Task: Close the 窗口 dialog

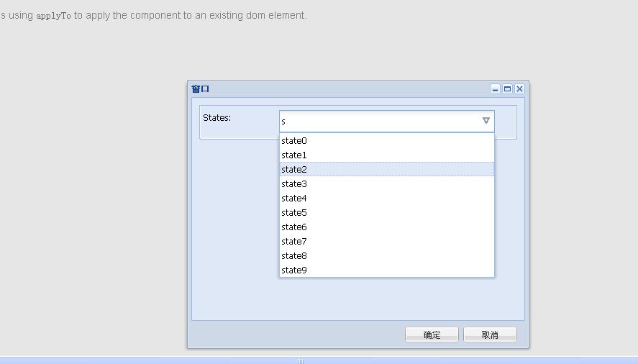Action: [x=519, y=88]
